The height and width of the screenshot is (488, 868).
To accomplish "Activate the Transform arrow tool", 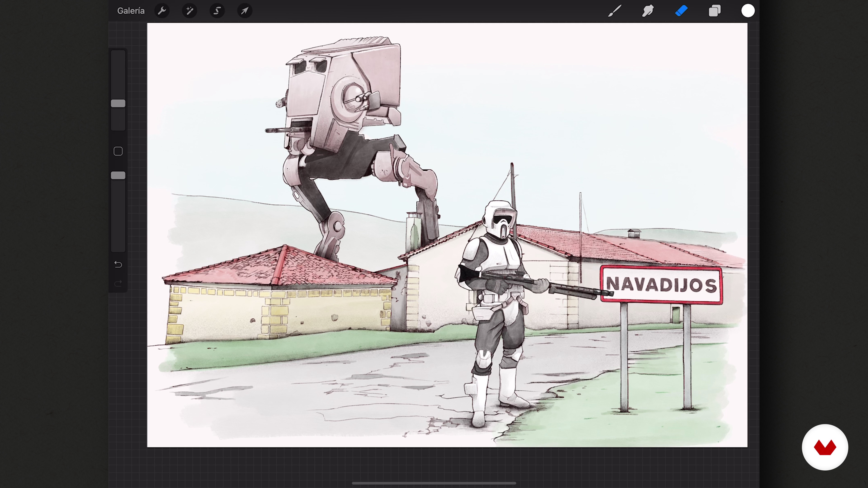I will (x=245, y=11).
